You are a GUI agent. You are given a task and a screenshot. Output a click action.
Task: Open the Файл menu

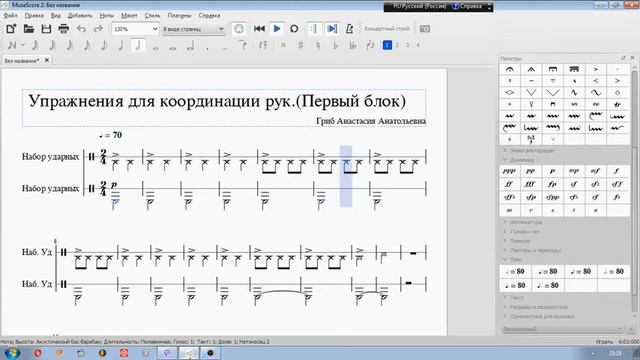(x=11, y=16)
